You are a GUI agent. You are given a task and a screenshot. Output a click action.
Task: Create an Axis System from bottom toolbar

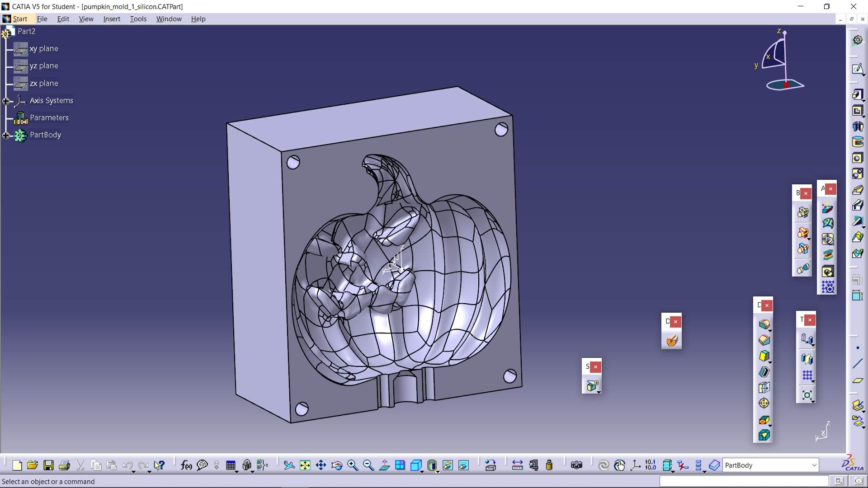click(635, 465)
